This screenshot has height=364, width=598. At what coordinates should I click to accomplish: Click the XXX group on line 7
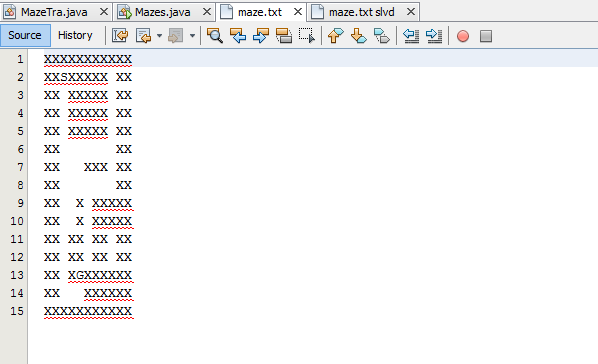pyautogui.click(x=96, y=167)
